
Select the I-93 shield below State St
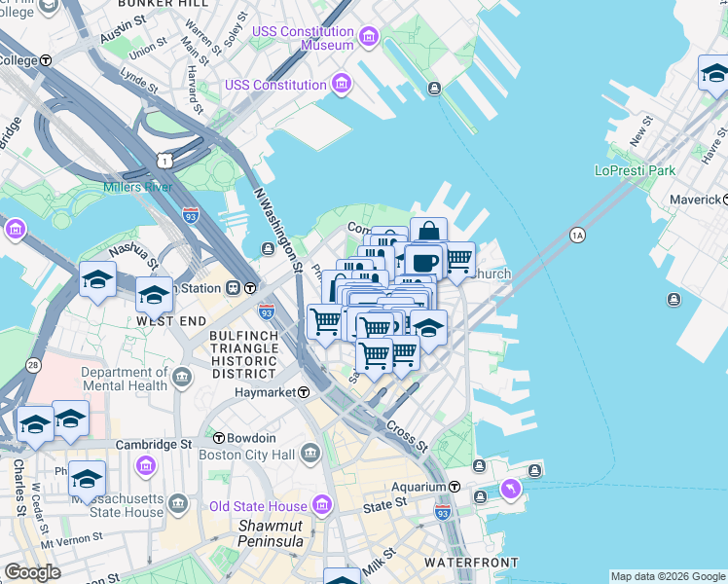(x=443, y=513)
